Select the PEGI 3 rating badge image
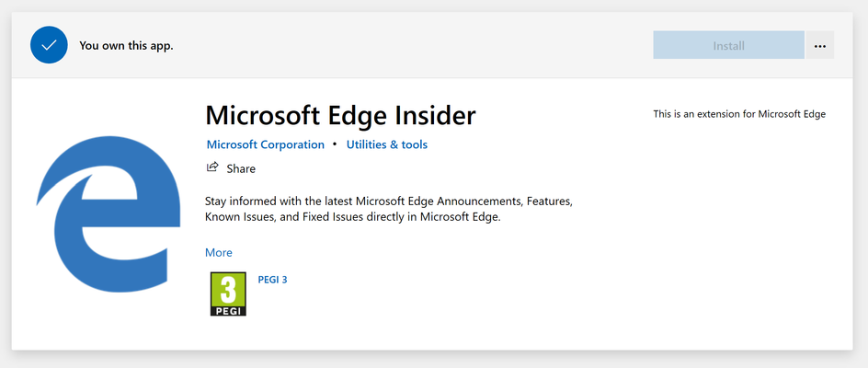868x368 pixels. click(x=228, y=293)
